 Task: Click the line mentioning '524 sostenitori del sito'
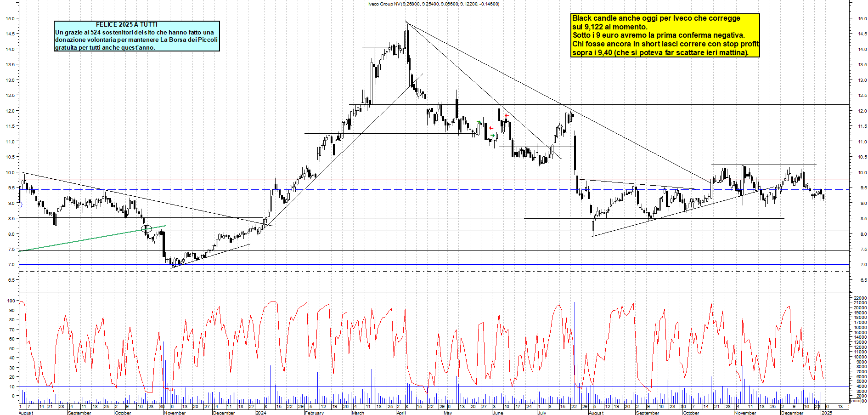pyautogui.click(x=135, y=32)
